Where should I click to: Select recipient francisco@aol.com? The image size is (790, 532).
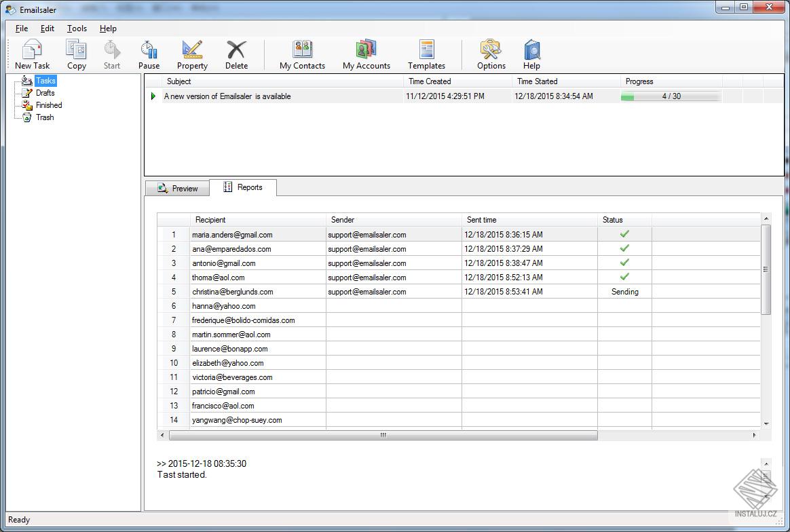click(223, 406)
